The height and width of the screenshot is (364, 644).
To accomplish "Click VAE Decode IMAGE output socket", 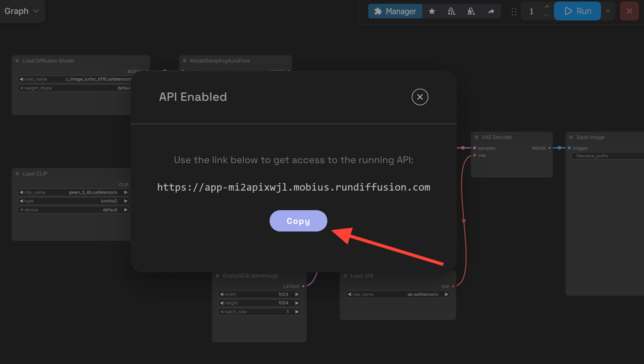I will 550,148.
